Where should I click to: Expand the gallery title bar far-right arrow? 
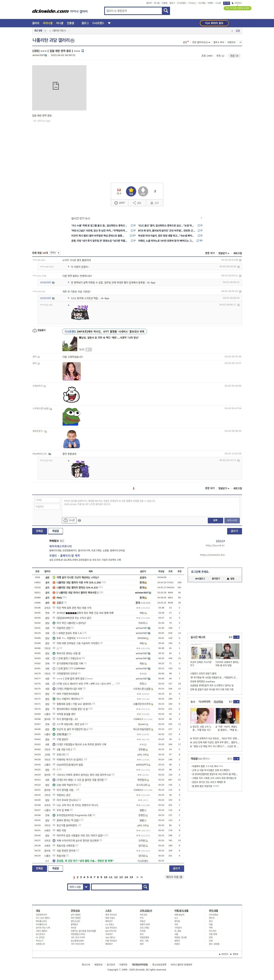tap(241, 42)
